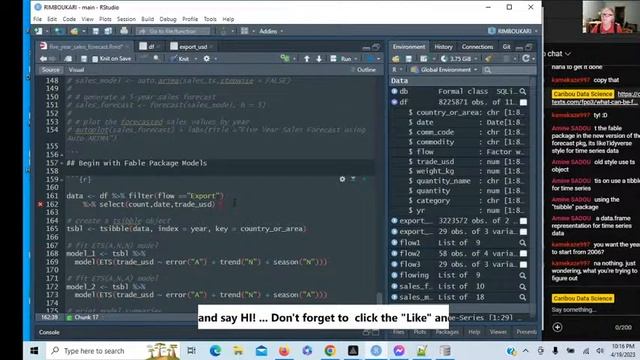Open the Knit dropdown arrow

(196, 59)
